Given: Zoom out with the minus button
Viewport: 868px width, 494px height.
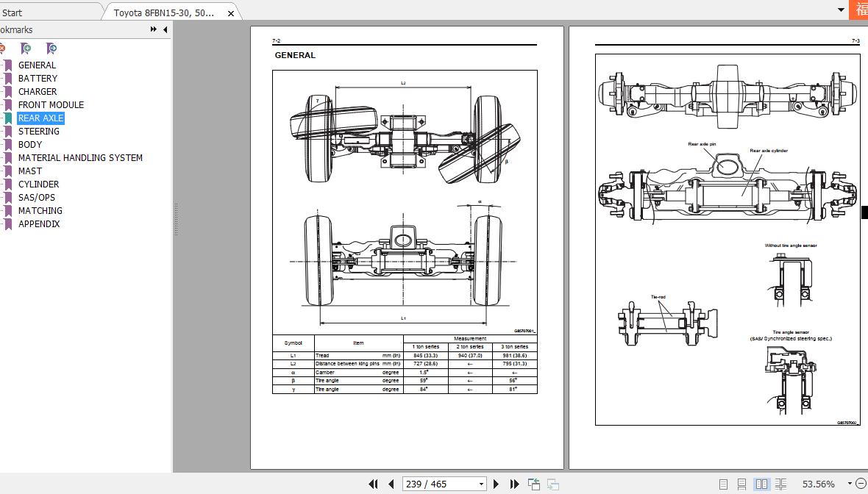Looking at the screenshot, I should [x=861, y=484].
